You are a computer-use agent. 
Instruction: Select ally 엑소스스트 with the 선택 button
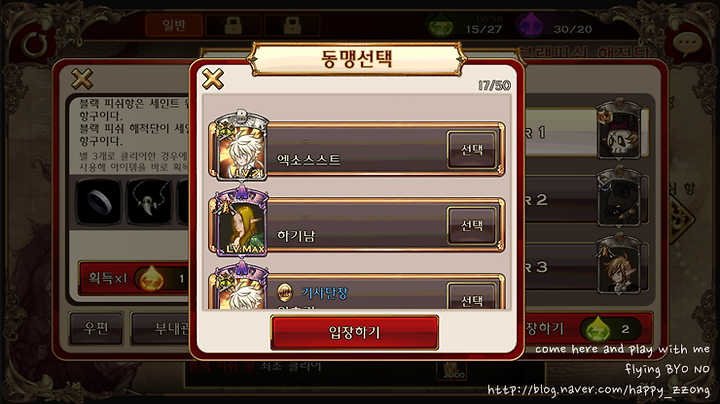(472, 150)
